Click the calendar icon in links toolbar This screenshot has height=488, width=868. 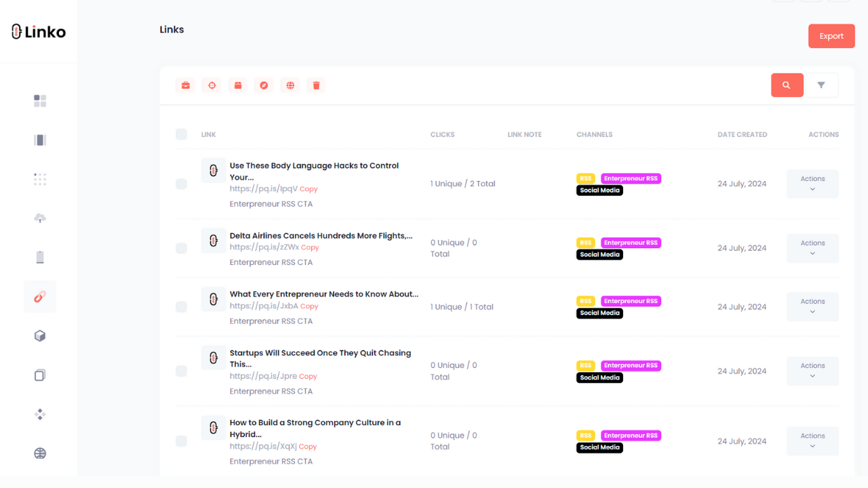238,85
